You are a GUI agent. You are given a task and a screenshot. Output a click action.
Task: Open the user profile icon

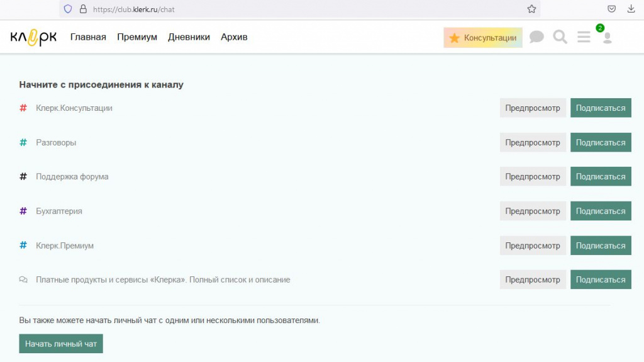607,38
